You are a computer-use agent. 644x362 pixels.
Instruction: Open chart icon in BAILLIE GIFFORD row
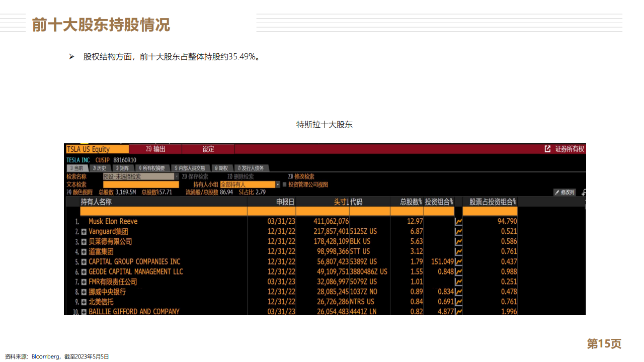[x=458, y=312]
